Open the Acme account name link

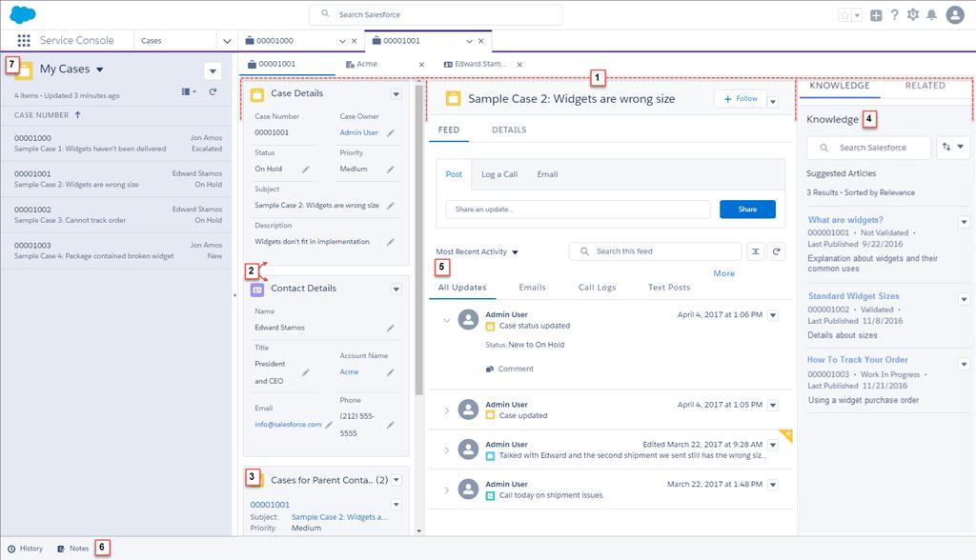click(349, 372)
